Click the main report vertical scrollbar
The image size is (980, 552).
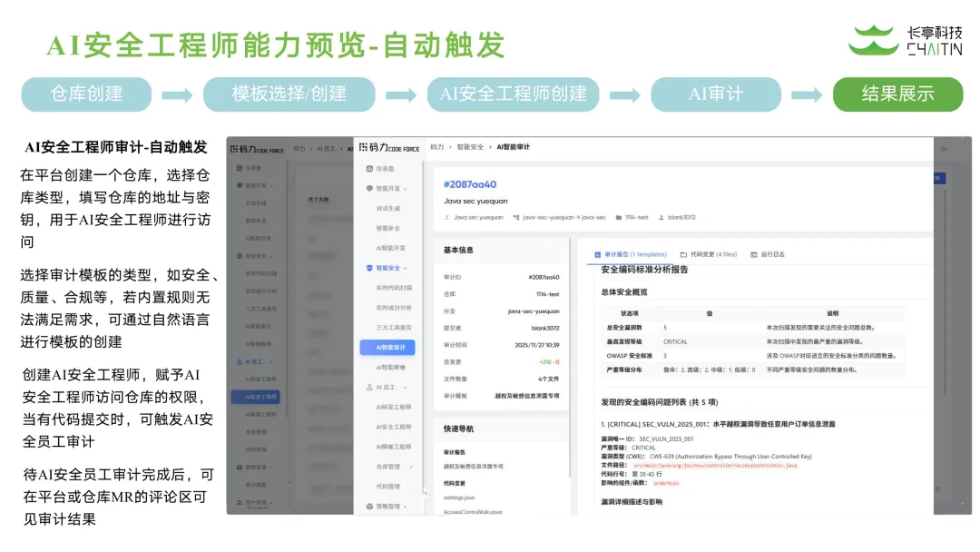click(x=946, y=294)
